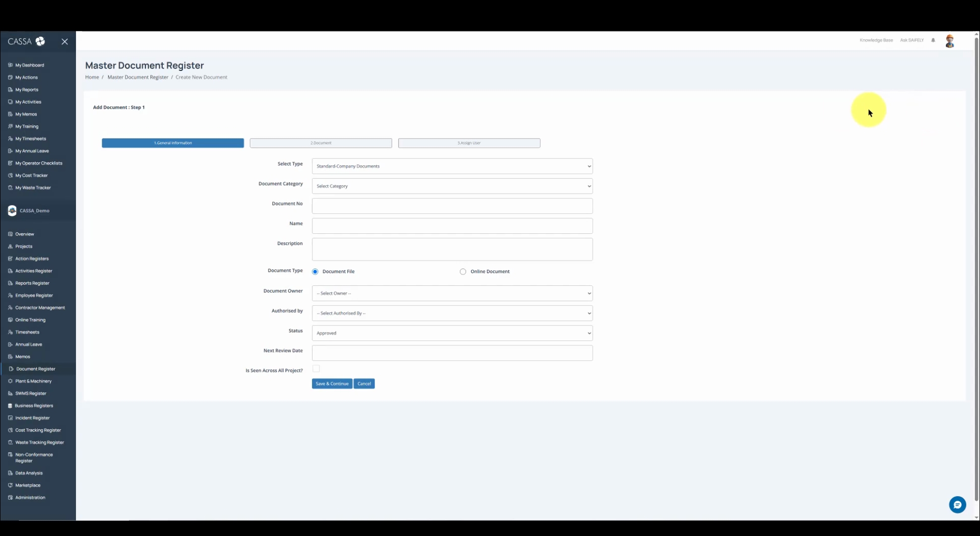Select the Document File radio button
980x536 pixels.
point(315,271)
